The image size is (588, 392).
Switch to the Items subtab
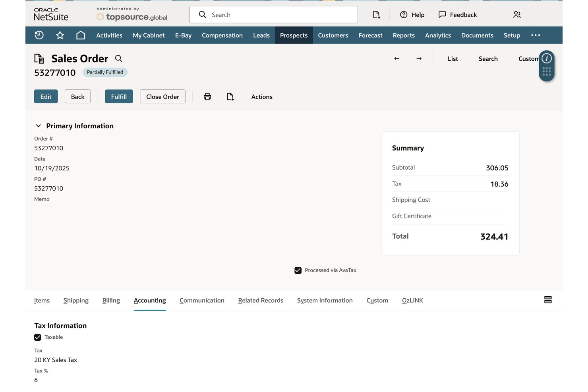[42, 301]
